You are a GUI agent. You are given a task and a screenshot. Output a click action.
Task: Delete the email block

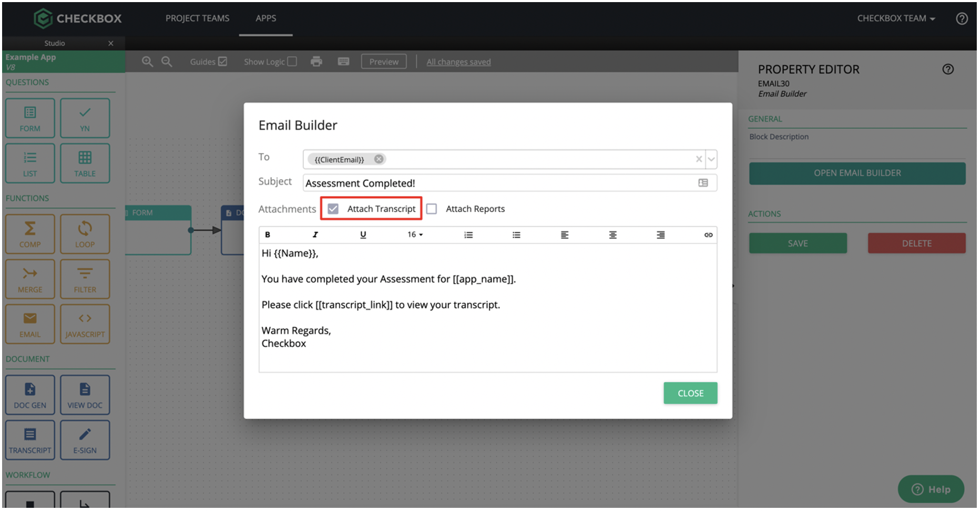[916, 243]
